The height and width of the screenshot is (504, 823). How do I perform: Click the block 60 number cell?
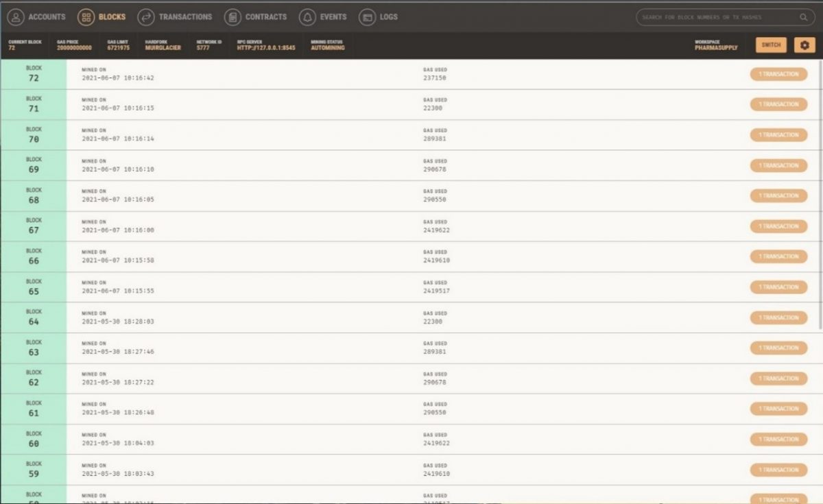pos(34,440)
